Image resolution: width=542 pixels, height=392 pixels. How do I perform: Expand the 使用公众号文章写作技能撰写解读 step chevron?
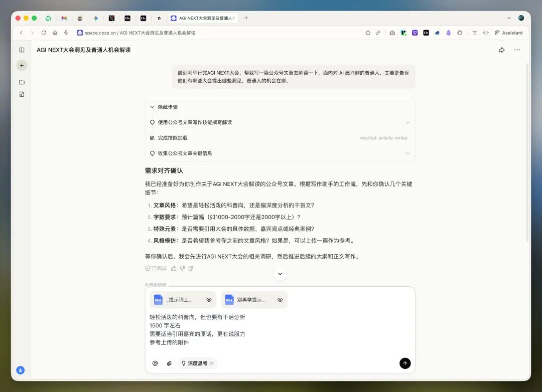click(408, 123)
